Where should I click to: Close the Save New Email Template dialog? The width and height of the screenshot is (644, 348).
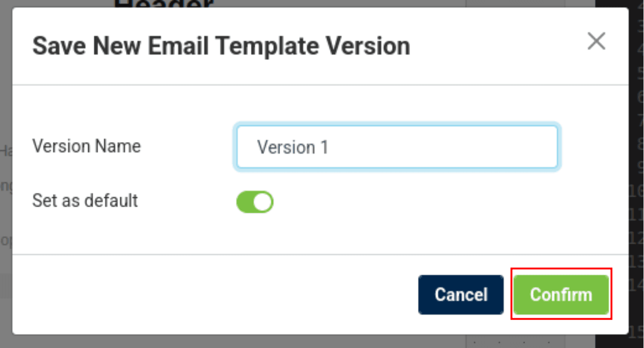596,42
